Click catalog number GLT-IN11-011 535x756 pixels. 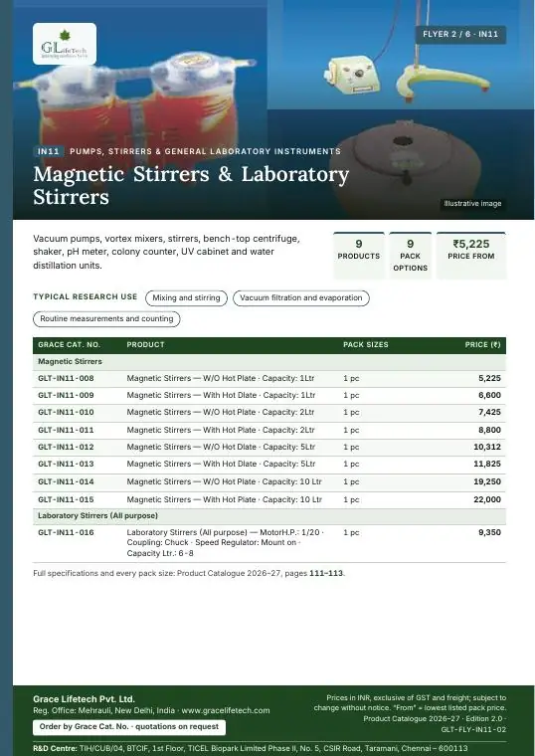point(66,430)
